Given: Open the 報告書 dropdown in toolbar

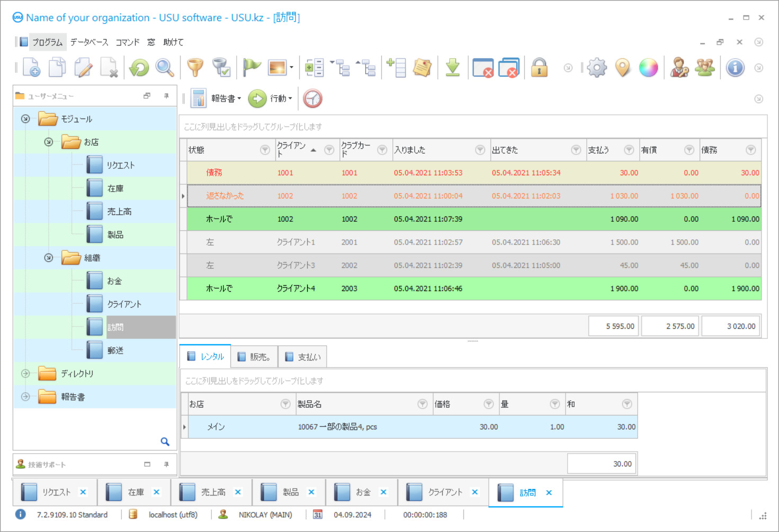Looking at the screenshot, I should pos(226,98).
